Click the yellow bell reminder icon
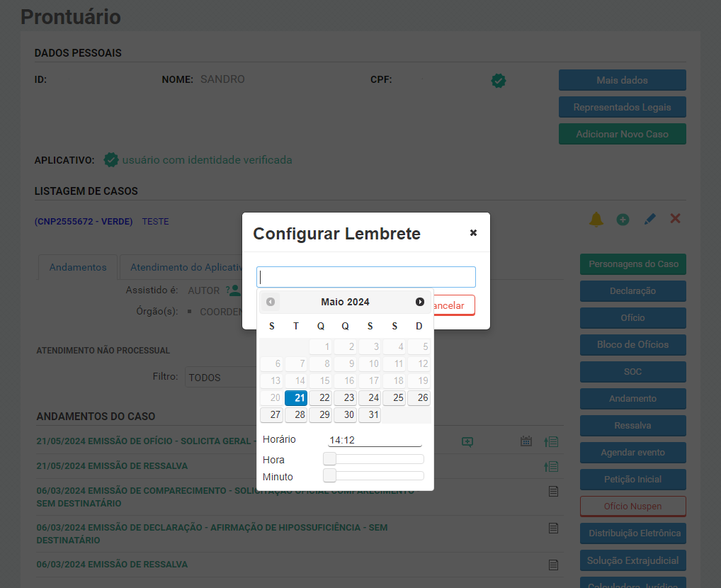The height and width of the screenshot is (588, 721). 596,220
